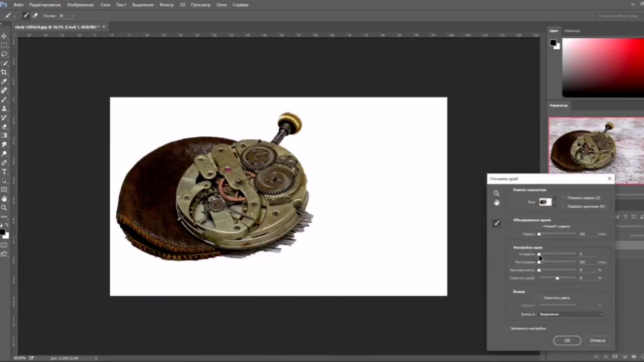Expand the Output To dropdown
This screenshot has height=362, width=644.
[571, 314]
